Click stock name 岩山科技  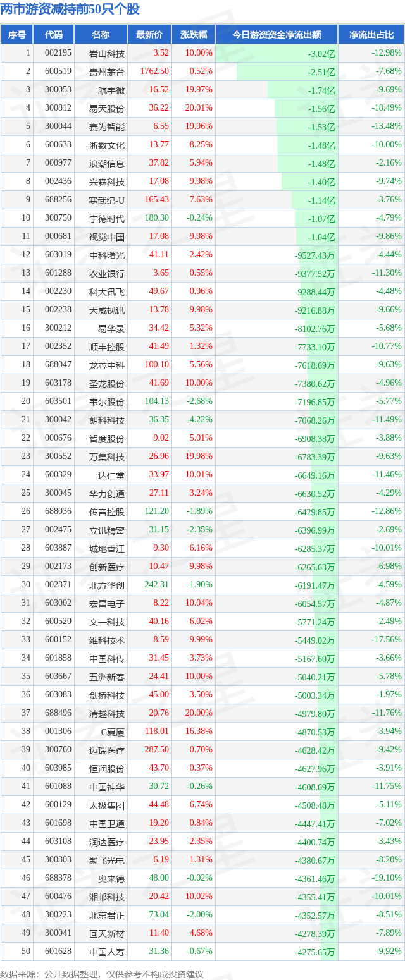tap(107, 53)
